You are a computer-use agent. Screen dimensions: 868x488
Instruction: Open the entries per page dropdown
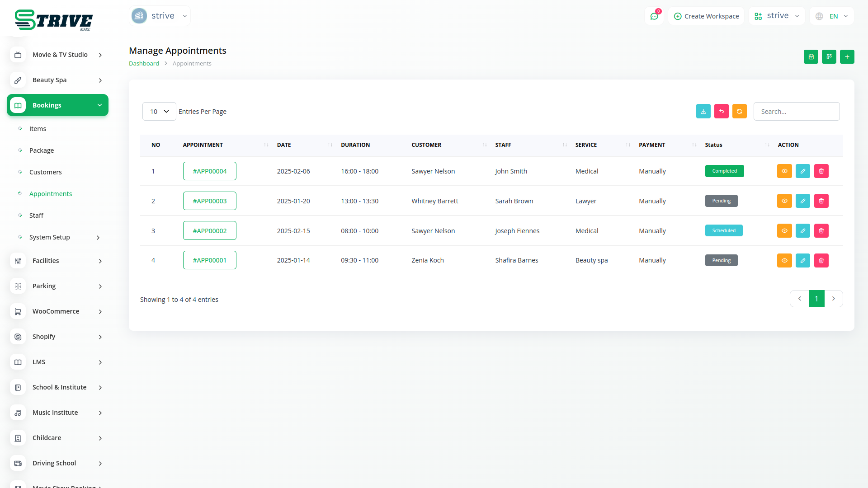coord(159,112)
